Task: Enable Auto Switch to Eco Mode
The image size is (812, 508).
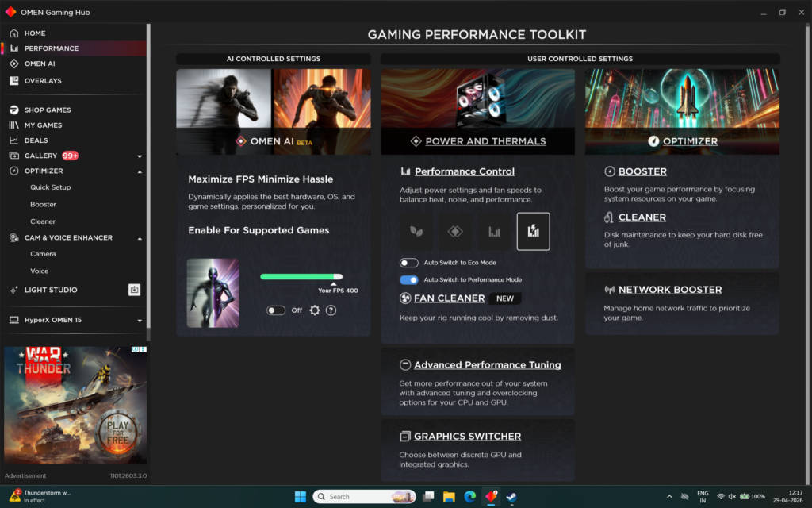Action: 408,263
